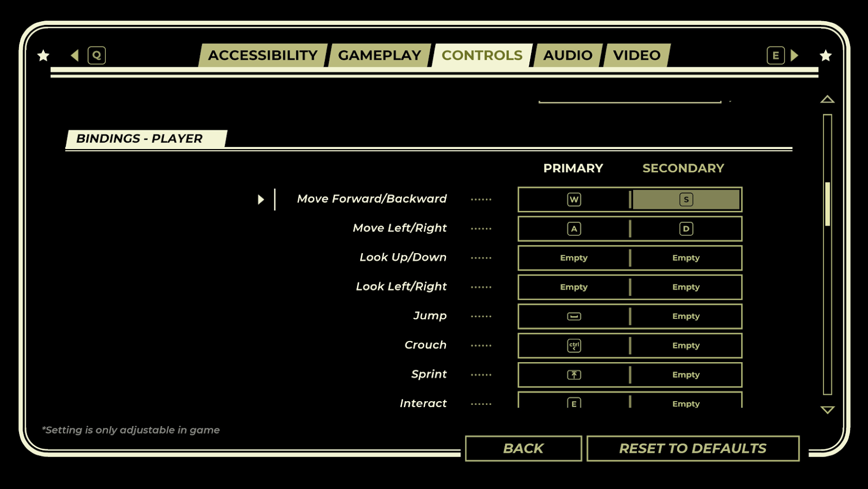Select the Shift key binding for Sprint
868x489 pixels.
tap(573, 375)
